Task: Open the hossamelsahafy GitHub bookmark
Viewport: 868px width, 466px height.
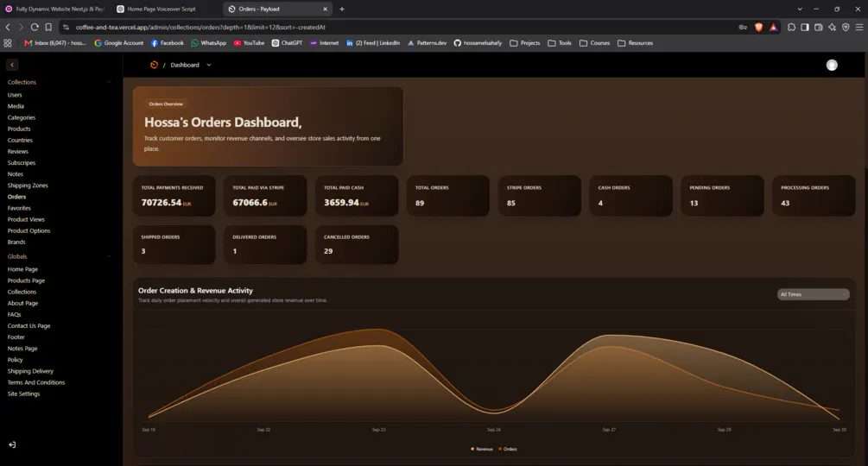Action: (x=478, y=43)
